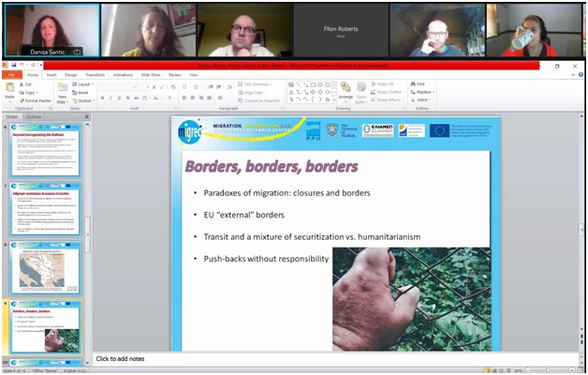
Task: Switch to the Outline pane tab
Action: tap(36, 117)
